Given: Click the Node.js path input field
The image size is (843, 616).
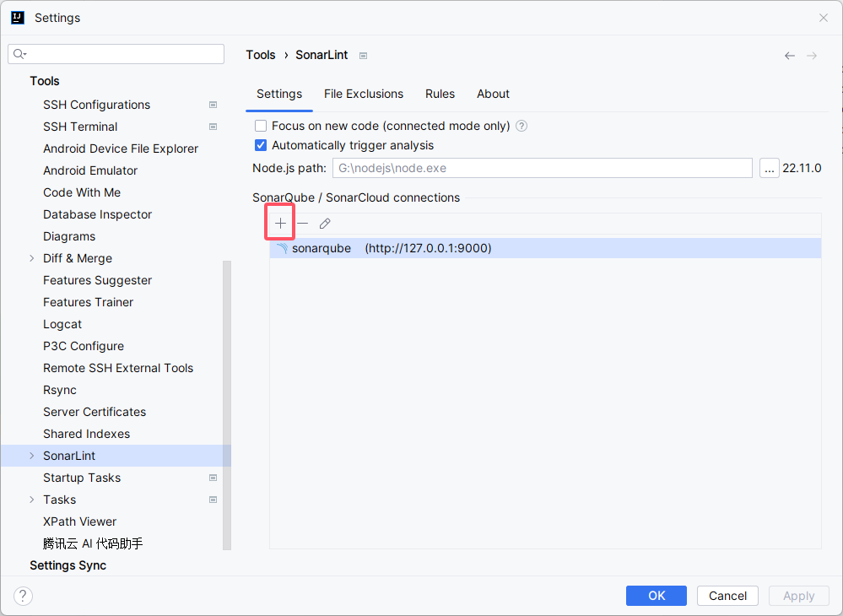Looking at the screenshot, I should coord(543,168).
